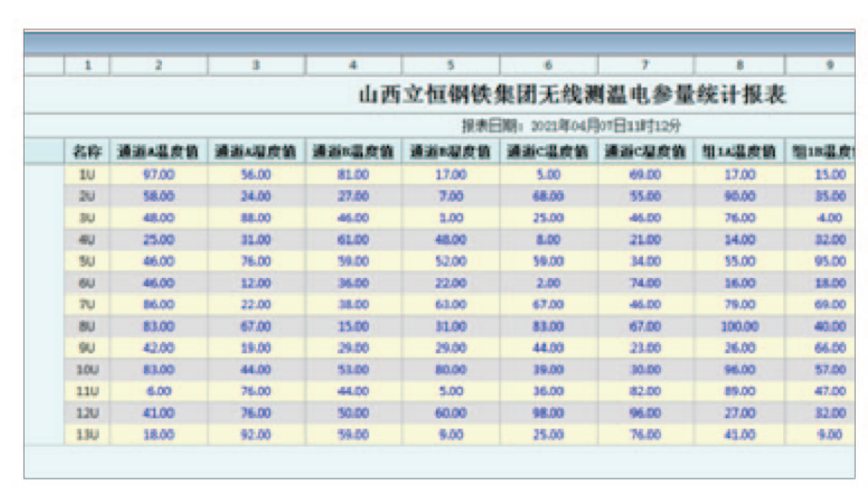Click the 6.00 value in row 11U

(158, 391)
